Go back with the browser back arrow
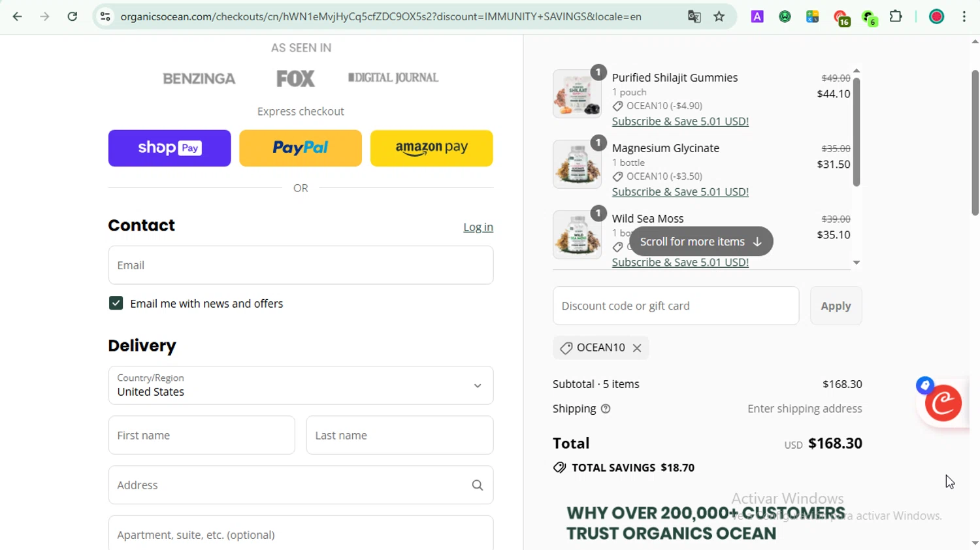This screenshot has width=980, height=550. click(18, 16)
